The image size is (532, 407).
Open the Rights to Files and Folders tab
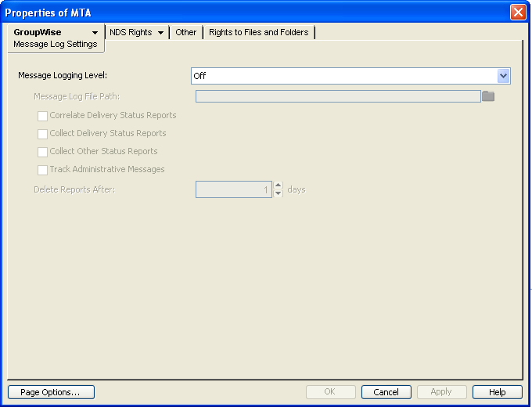pyautogui.click(x=258, y=32)
